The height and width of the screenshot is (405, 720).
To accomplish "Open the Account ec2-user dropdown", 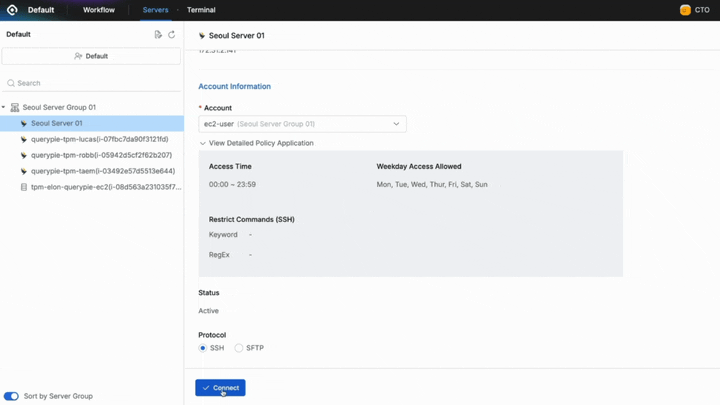I will pyautogui.click(x=302, y=124).
